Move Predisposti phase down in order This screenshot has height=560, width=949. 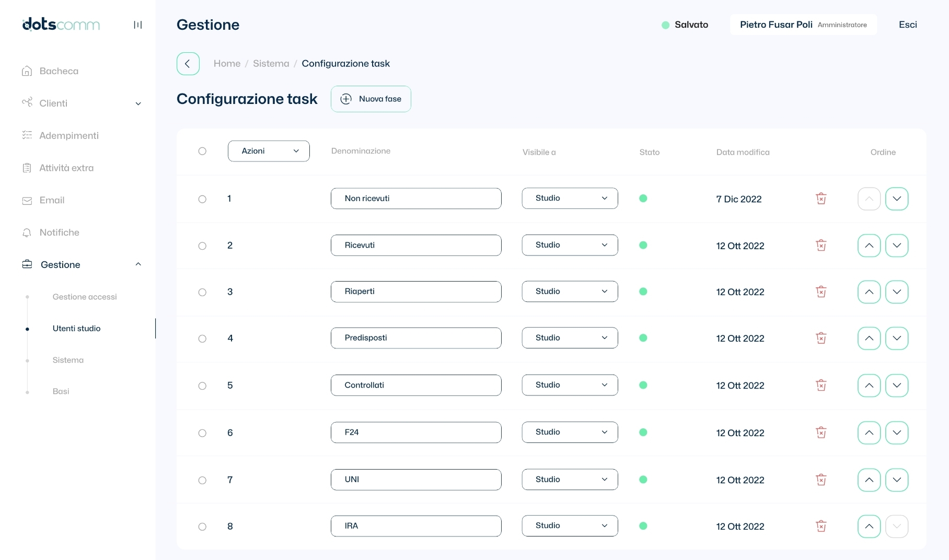coord(897,339)
